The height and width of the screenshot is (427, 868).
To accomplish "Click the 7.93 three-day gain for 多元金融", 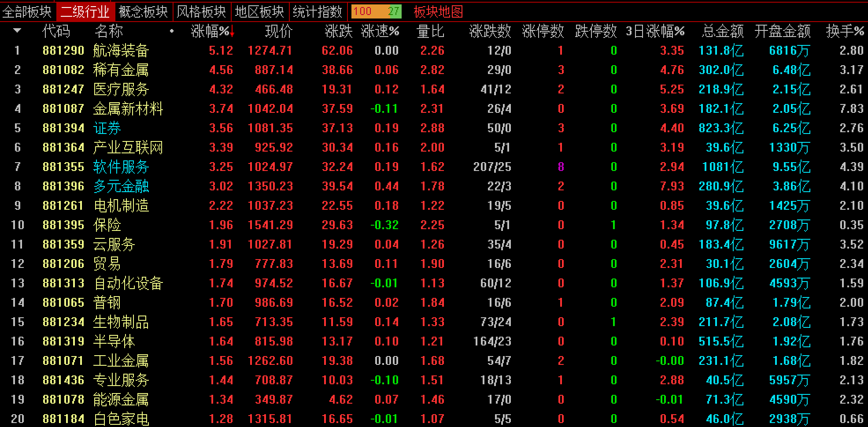I will pos(672,186).
